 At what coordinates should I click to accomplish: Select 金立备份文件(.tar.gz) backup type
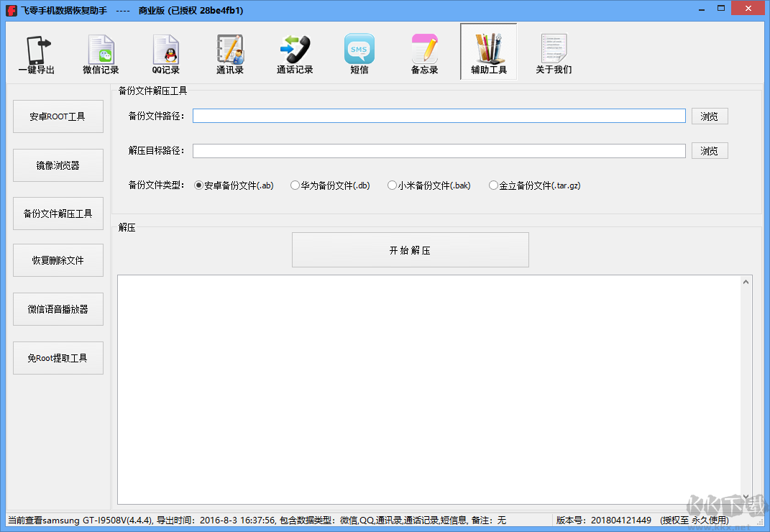pos(493,185)
